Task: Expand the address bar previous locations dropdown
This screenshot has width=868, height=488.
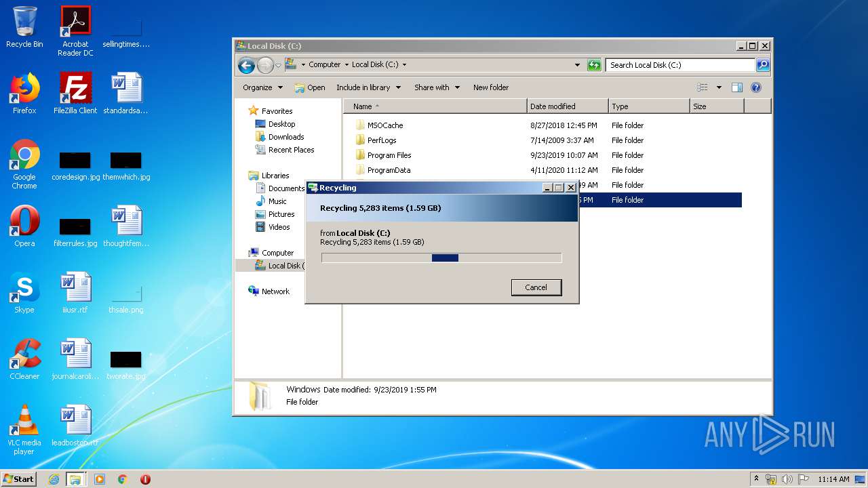Action: [x=577, y=65]
